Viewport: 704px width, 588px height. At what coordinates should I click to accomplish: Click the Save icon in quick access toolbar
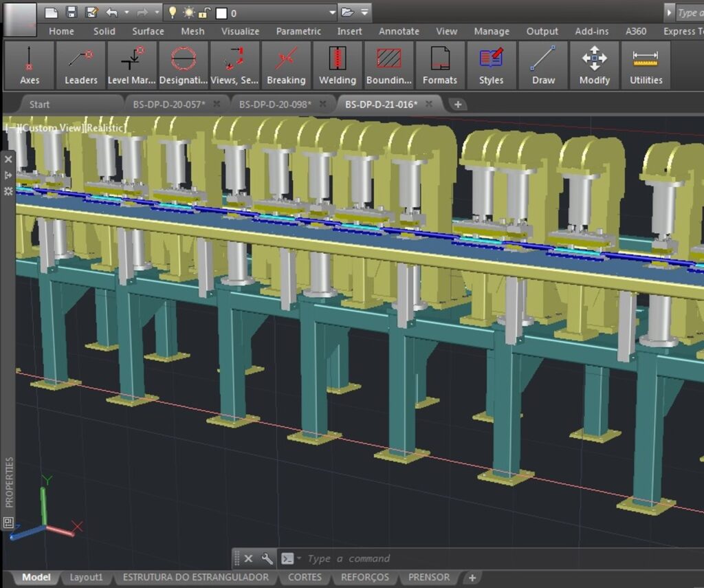coord(71,12)
